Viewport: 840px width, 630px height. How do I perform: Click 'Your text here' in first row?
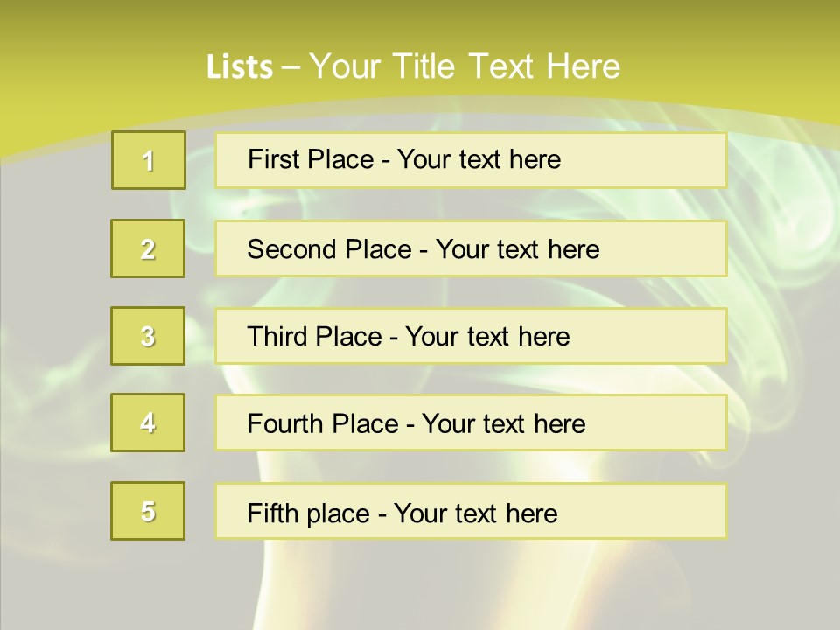tap(479, 159)
